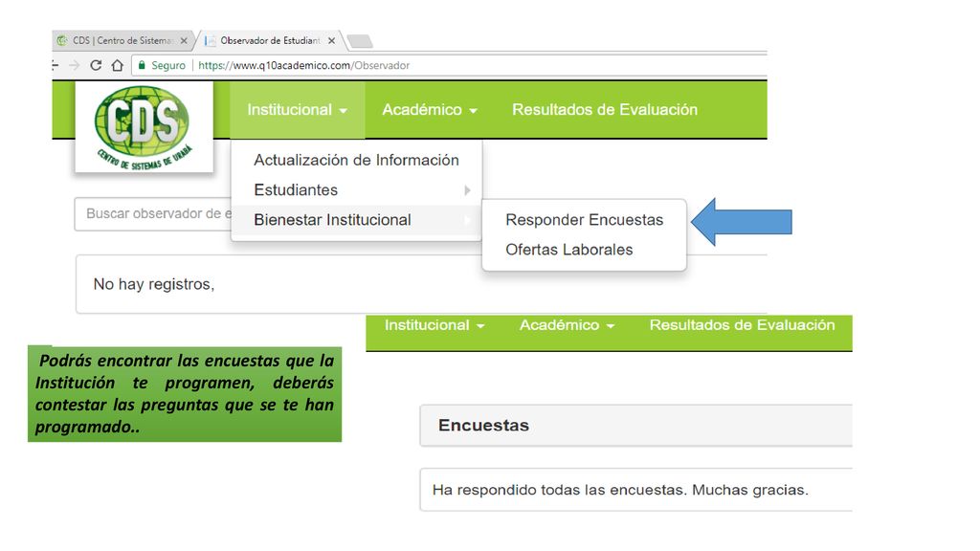Image resolution: width=980 pixels, height=551 pixels.
Task: Click the browser home icon
Action: 118,65
